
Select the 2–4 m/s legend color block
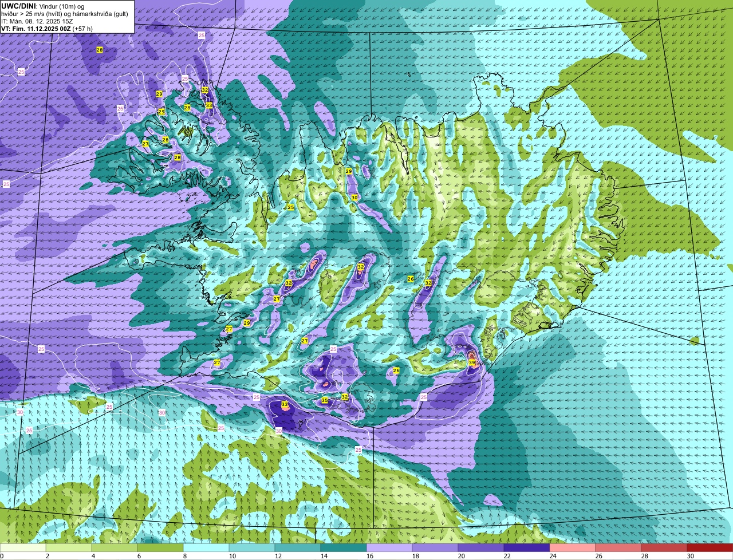point(69,548)
